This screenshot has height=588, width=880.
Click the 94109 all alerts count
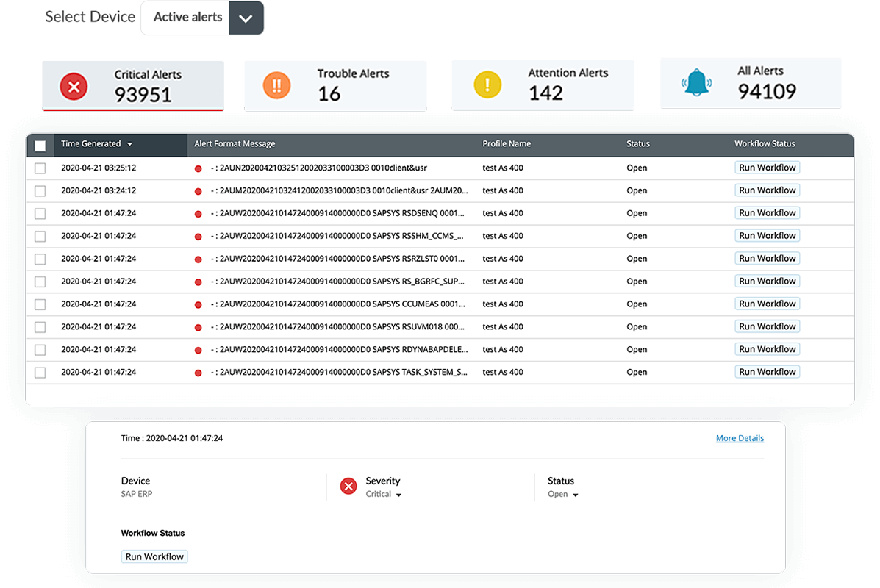point(767,91)
